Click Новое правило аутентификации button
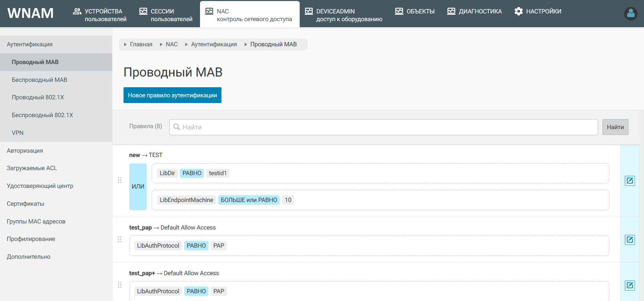The height and width of the screenshot is (301, 644). tap(172, 95)
